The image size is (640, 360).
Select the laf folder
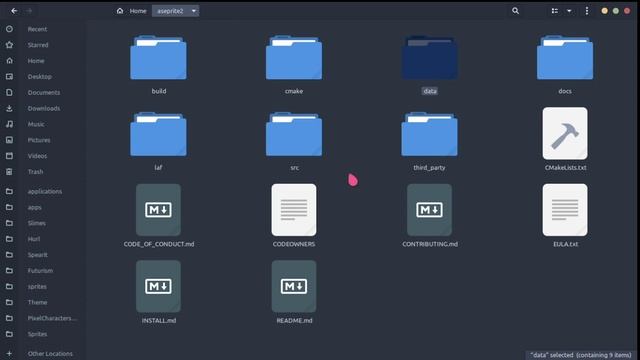pos(158,134)
